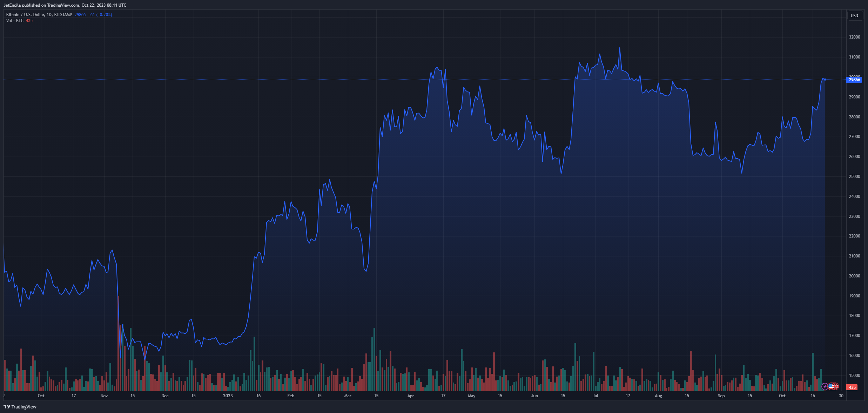Click the 15000 price scale label
This screenshot has width=868, height=413.
coord(854,376)
